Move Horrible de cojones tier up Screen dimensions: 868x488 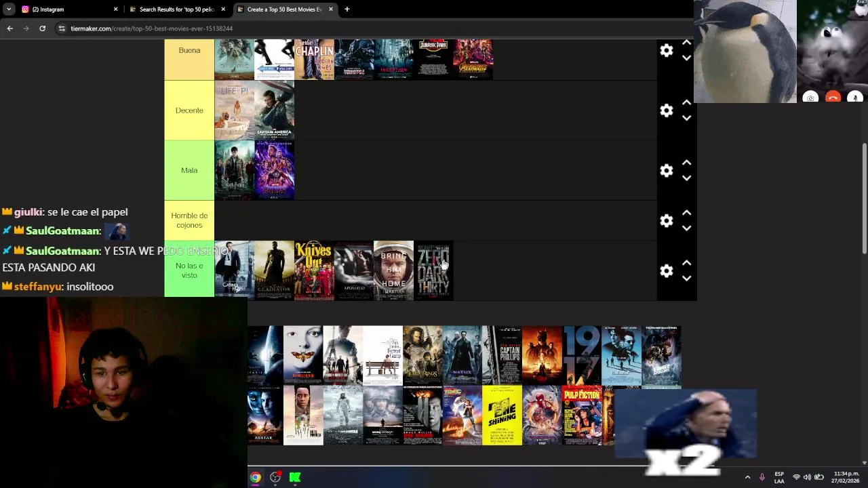686,213
